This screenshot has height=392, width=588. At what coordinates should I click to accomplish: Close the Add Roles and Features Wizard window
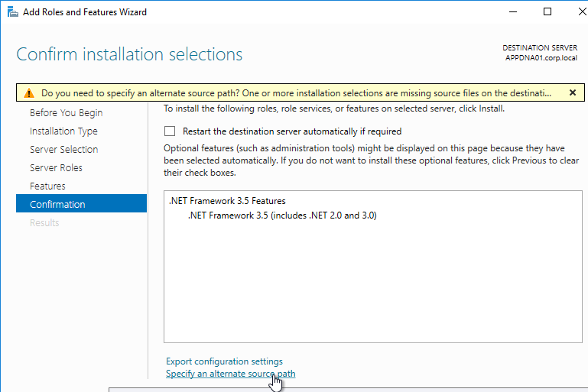582,12
